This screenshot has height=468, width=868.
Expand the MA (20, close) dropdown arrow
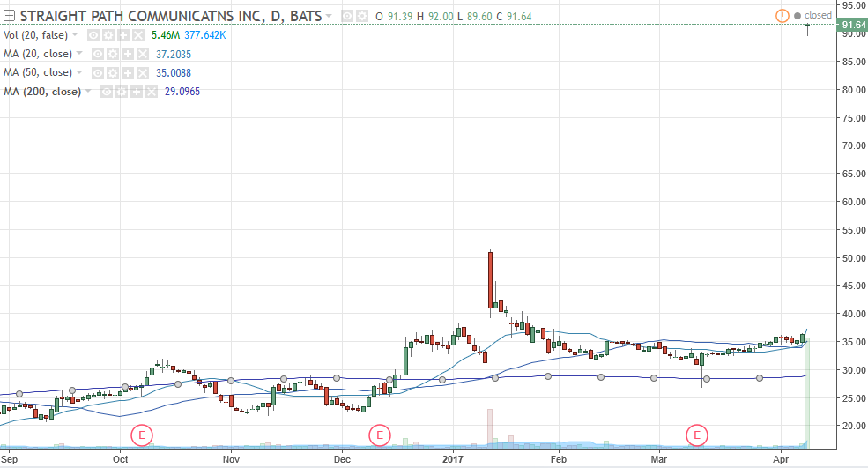tap(79, 54)
